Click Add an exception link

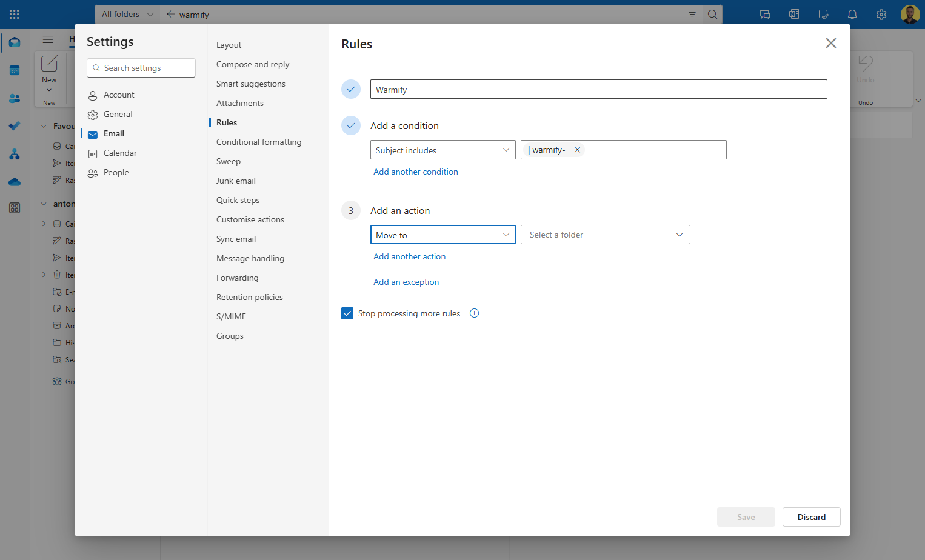(406, 282)
